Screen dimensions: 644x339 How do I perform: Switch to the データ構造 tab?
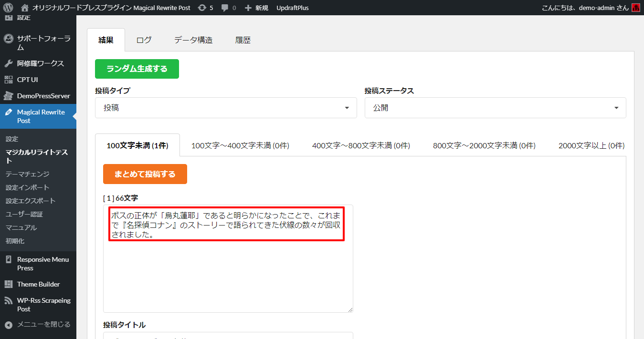point(193,40)
